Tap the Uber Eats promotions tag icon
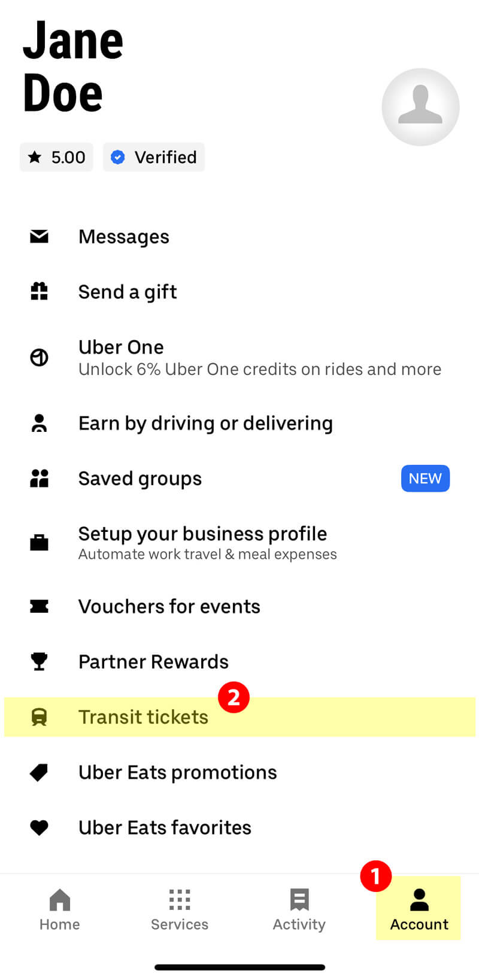 tap(40, 772)
